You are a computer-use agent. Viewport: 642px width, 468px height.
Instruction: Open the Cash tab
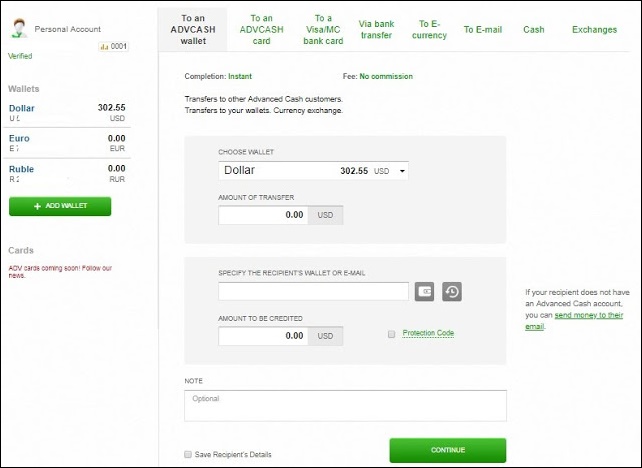(x=534, y=30)
